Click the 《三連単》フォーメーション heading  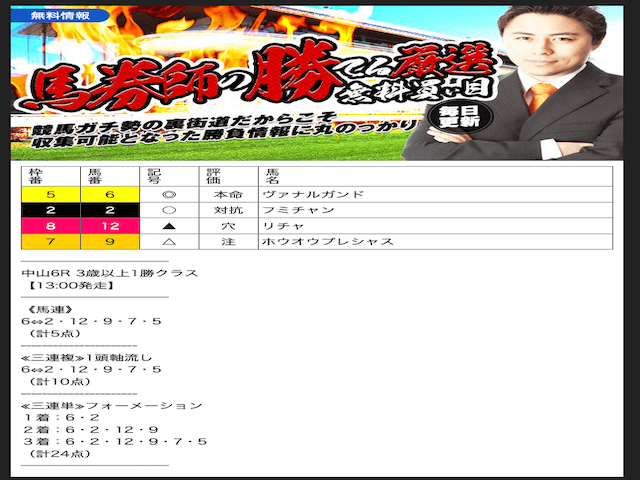pyautogui.click(x=110, y=406)
